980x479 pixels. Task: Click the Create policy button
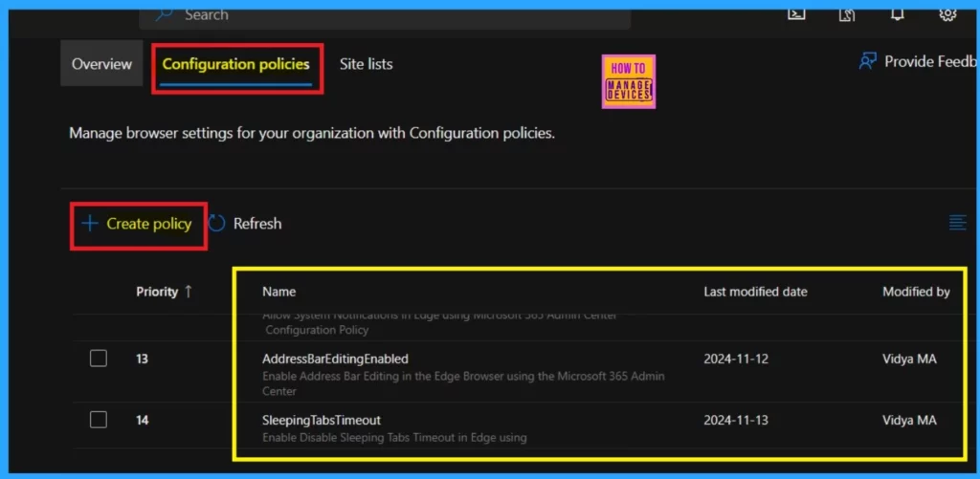[138, 224]
